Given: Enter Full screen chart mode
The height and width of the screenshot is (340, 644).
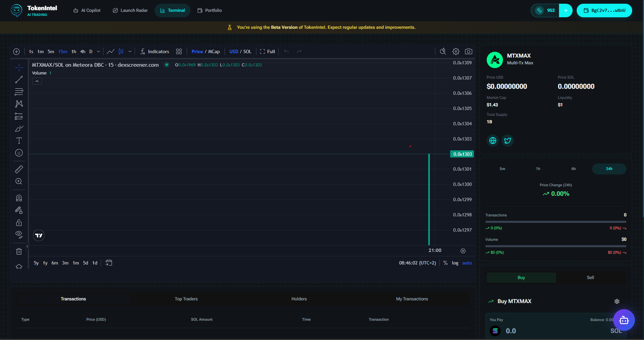Looking at the screenshot, I should click(x=268, y=51).
